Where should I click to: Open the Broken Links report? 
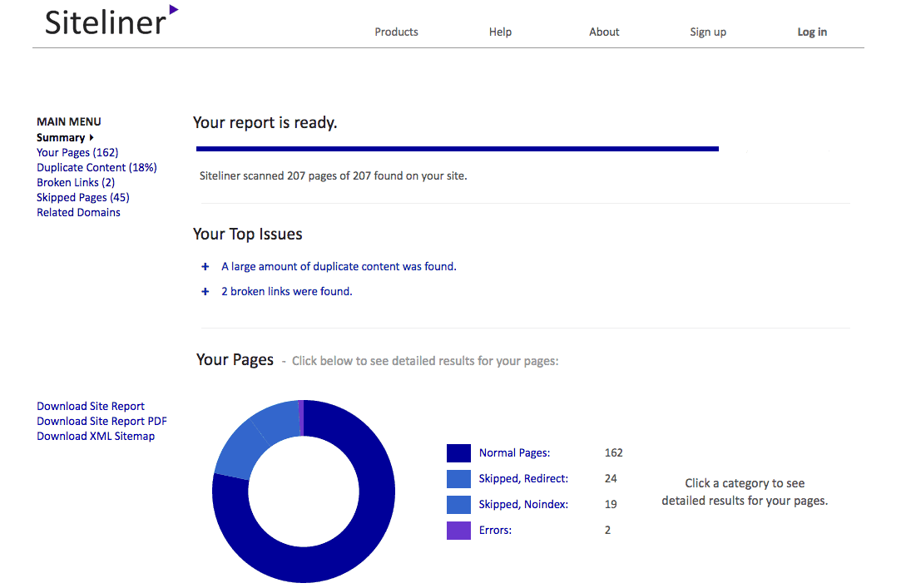(x=78, y=182)
